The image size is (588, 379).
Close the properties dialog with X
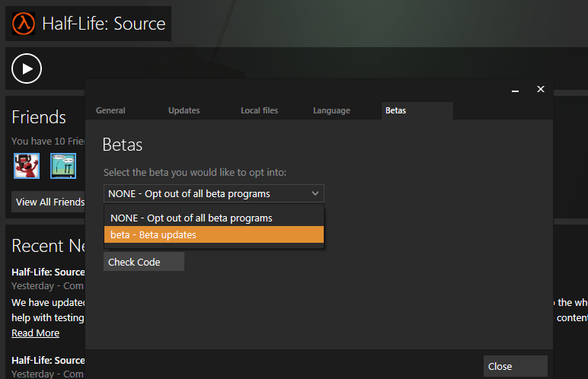tap(540, 89)
